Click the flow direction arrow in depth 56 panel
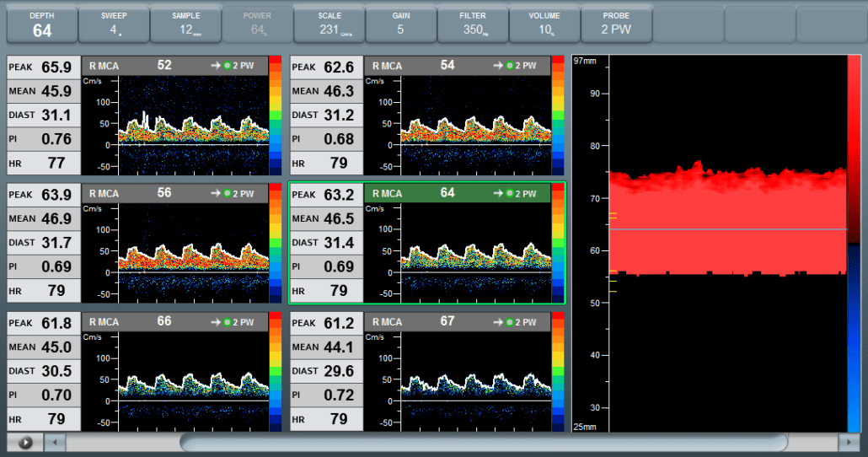 click(216, 193)
